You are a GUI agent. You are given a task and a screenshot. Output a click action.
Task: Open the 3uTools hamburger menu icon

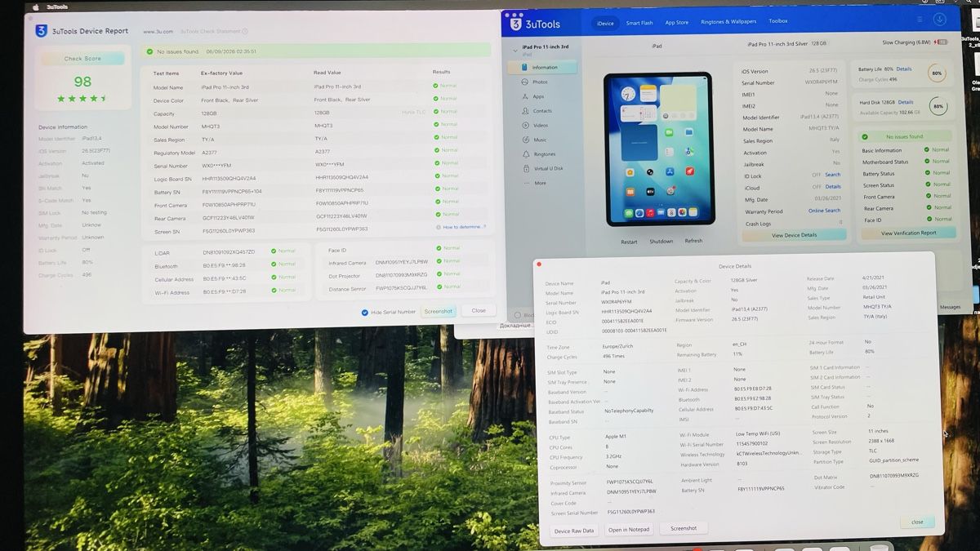tap(920, 19)
